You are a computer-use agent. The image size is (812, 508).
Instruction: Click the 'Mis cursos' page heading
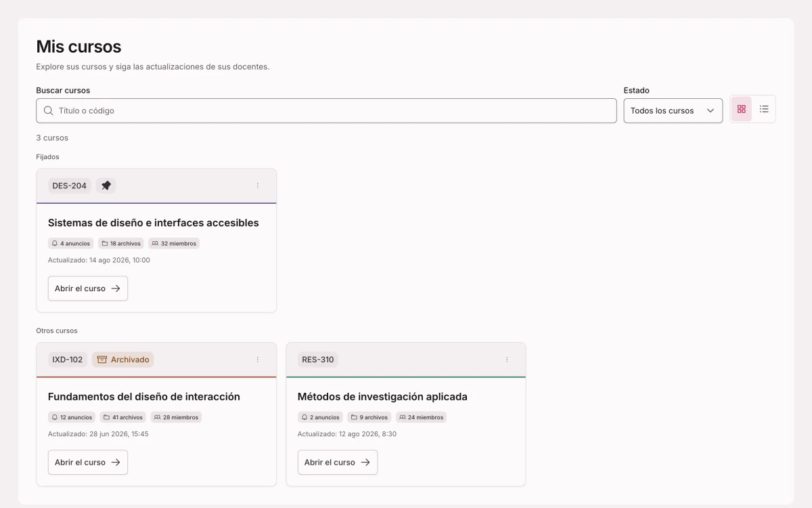click(x=78, y=47)
